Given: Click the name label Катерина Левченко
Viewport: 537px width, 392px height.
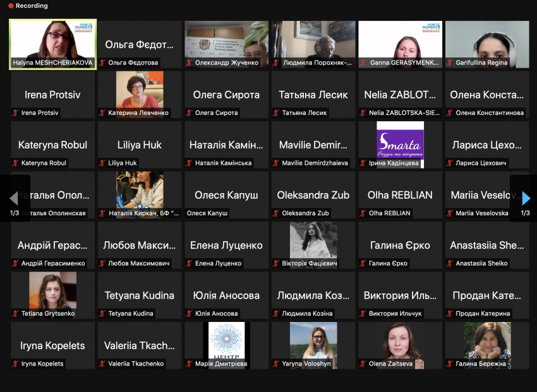Looking at the screenshot, I should (x=138, y=113).
